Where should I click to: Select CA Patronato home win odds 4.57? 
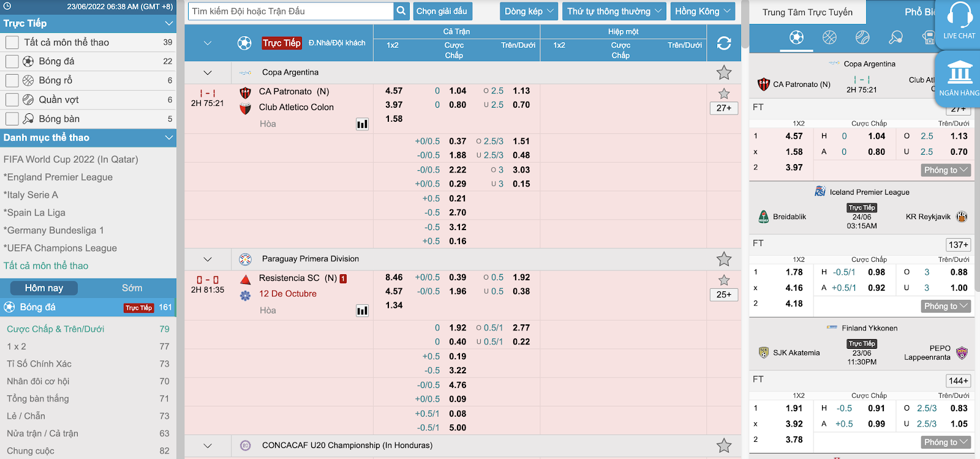(x=394, y=91)
